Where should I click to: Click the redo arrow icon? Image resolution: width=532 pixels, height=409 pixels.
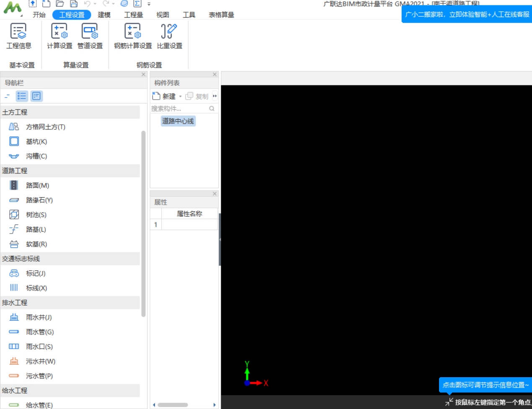[x=106, y=4]
